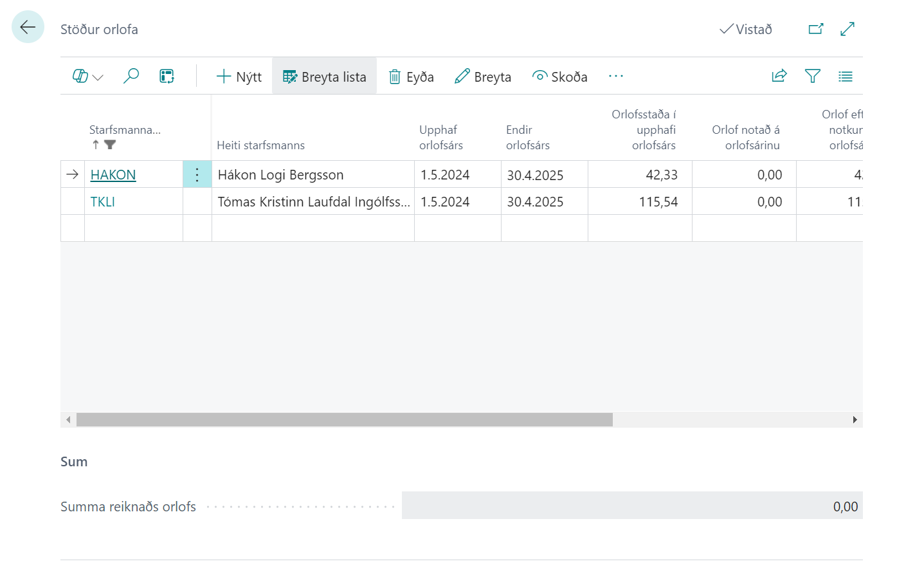924x584 pixels.
Task: Open page in new window
Action: pos(815,29)
